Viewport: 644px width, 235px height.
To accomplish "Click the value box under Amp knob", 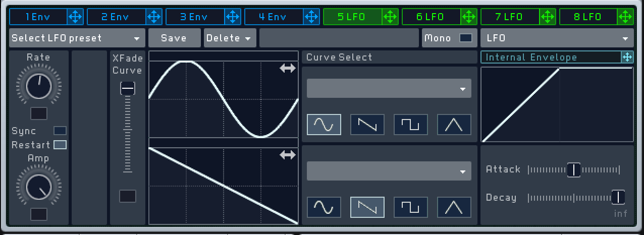I will [x=39, y=214].
